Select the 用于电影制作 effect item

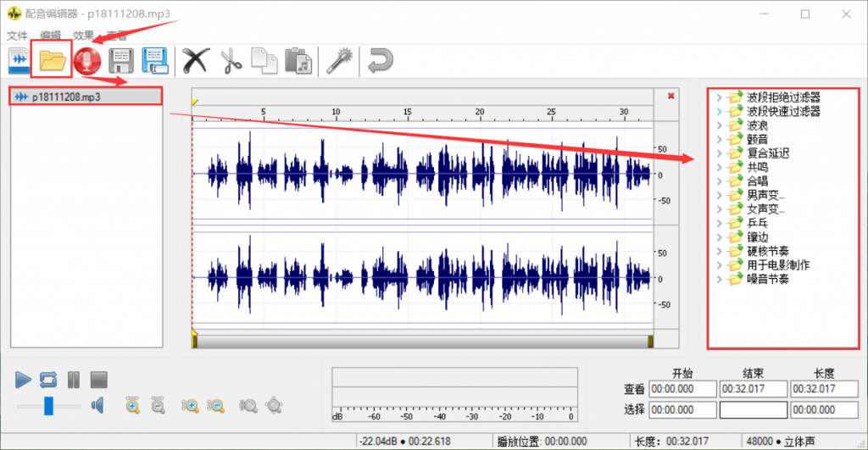click(x=778, y=265)
